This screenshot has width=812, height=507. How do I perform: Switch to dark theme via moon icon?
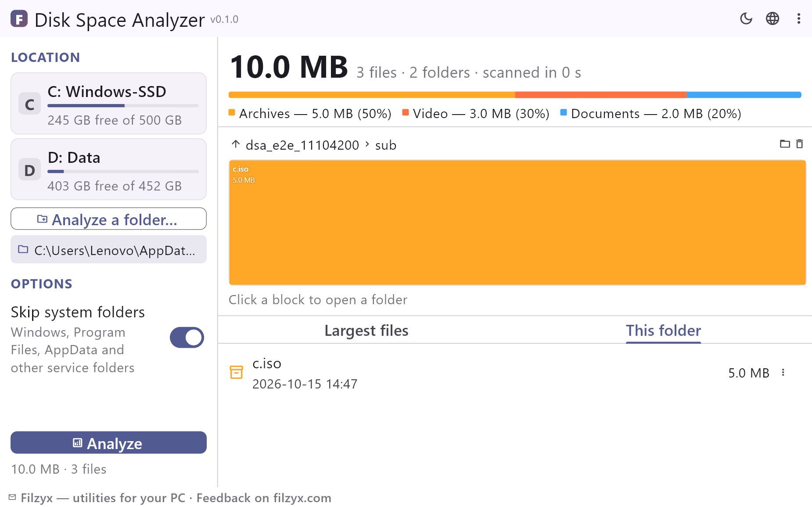[x=746, y=18]
